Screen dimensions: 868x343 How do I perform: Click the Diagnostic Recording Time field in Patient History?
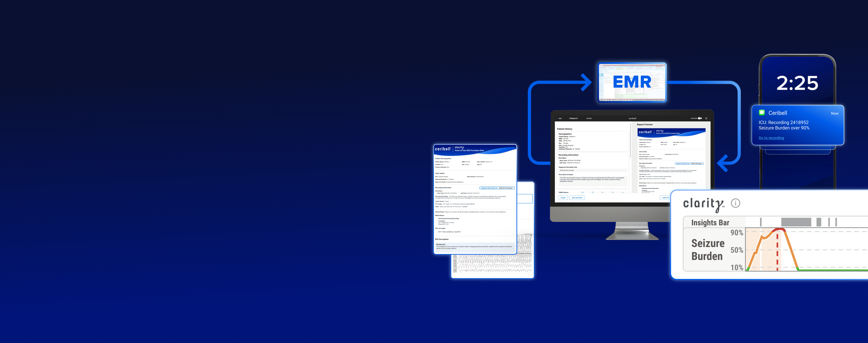[x=593, y=170]
